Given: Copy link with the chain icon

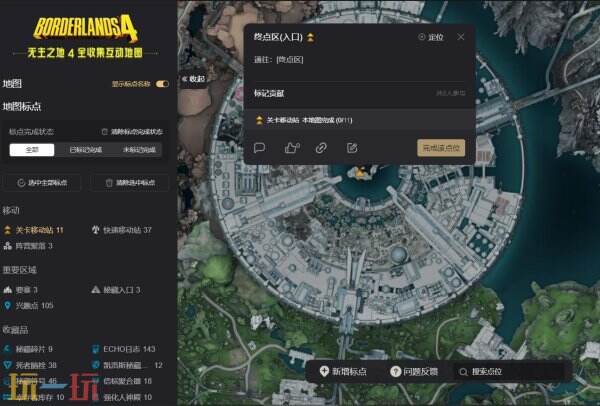Looking at the screenshot, I should click(321, 148).
